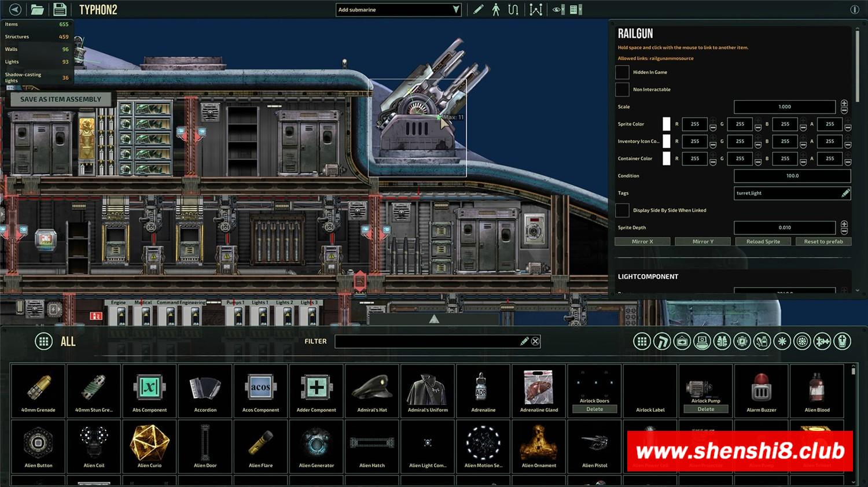
Task: Expand the dropdown arrow beside the eye icon
Action: tap(563, 10)
